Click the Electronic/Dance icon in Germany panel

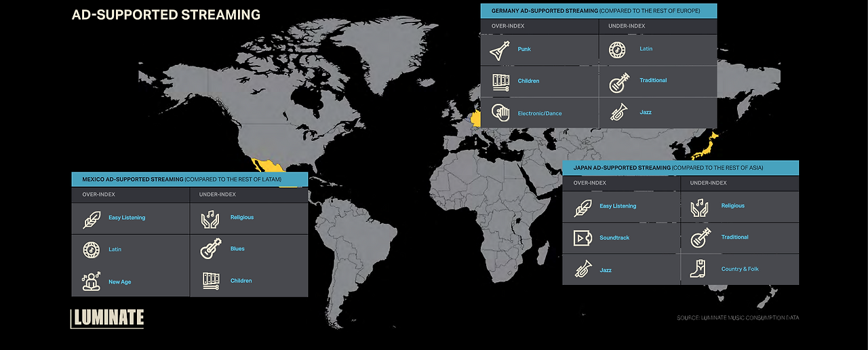[500, 113]
